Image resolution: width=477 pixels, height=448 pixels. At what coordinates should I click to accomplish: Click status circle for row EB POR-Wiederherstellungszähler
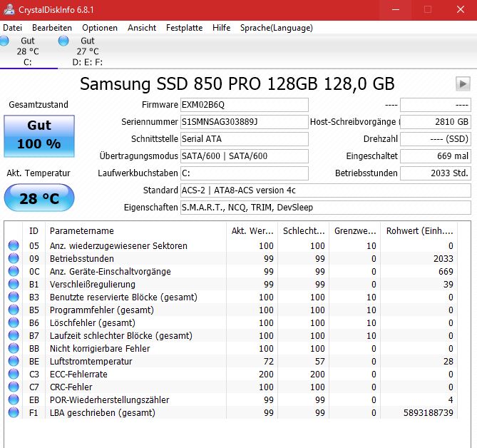click(14, 399)
